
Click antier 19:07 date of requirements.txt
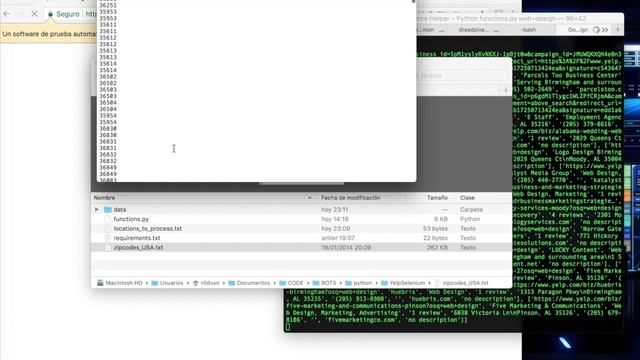pyautogui.click(x=338, y=238)
